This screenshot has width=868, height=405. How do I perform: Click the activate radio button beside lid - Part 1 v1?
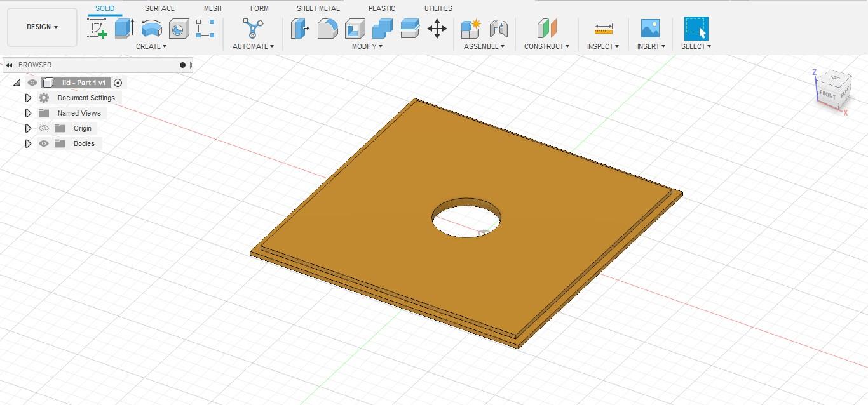click(118, 83)
